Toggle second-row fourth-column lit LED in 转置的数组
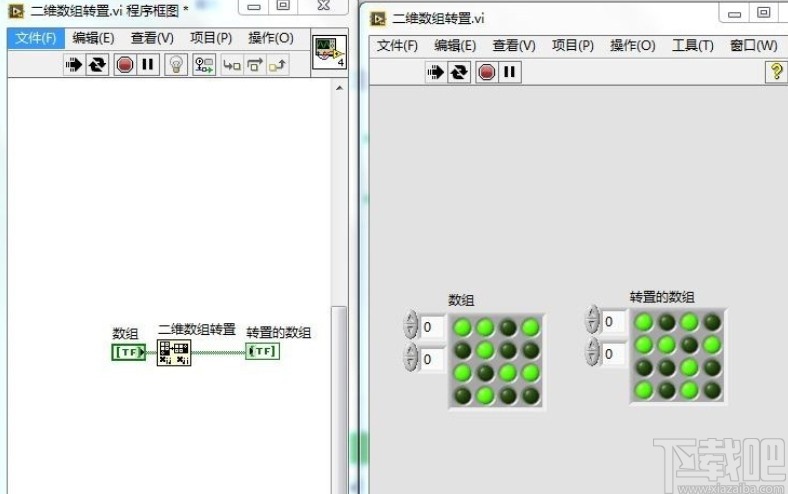This screenshot has height=494, width=788. click(712, 345)
